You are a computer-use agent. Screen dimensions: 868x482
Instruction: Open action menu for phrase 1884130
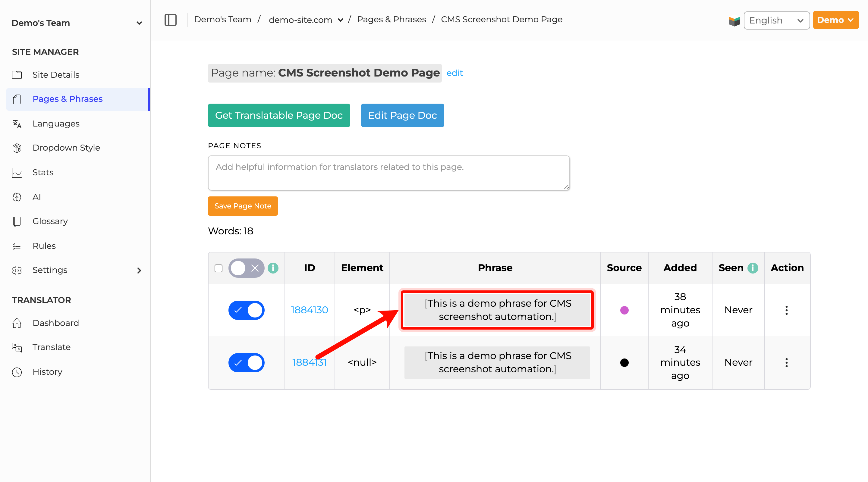coord(787,310)
